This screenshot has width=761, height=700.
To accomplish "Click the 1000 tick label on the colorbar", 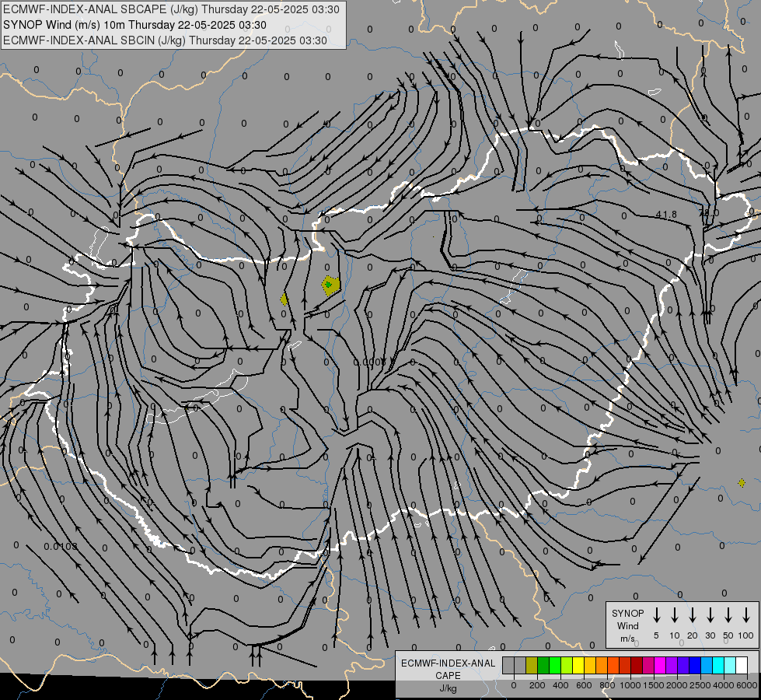I will 630,685.
